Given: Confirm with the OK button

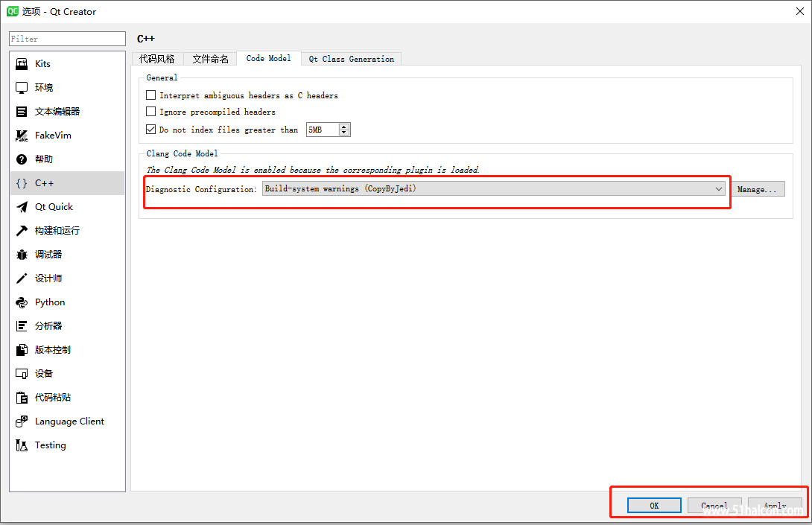Looking at the screenshot, I should [654, 506].
